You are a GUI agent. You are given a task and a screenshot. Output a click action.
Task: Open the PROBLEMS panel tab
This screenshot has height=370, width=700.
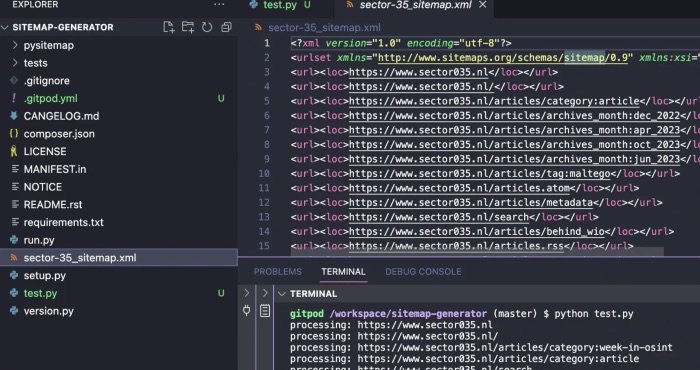(x=278, y=271)
